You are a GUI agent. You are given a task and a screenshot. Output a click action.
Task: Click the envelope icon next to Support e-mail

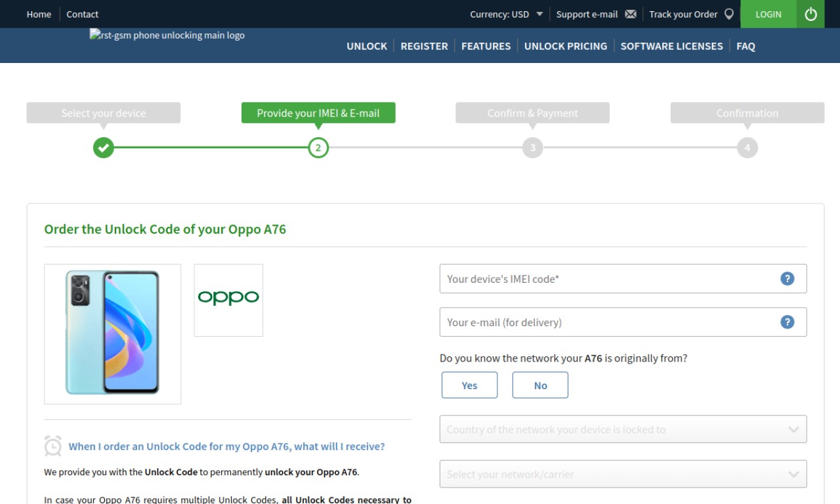point(631,14)
